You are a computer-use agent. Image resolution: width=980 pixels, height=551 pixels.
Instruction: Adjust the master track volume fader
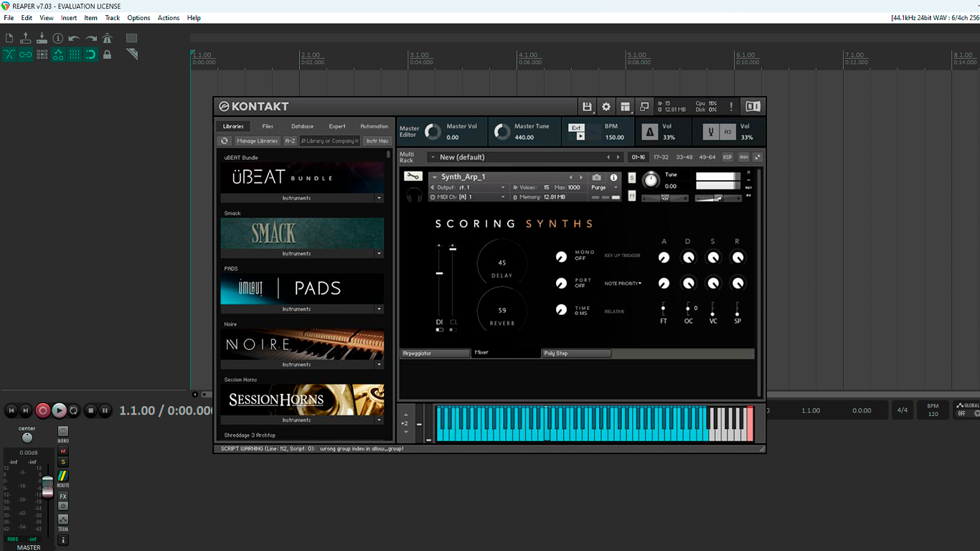coord(47,486)
